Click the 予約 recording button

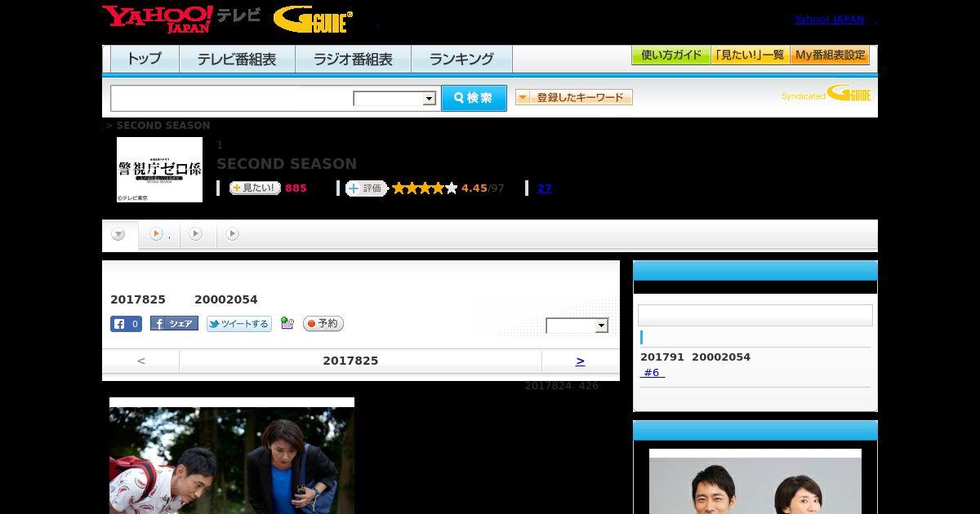323,324
